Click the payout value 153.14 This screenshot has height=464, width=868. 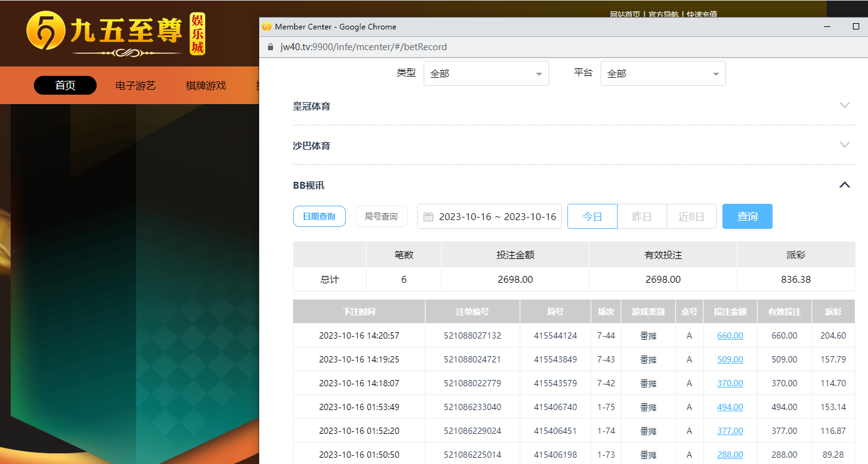[x=833, y=407]
